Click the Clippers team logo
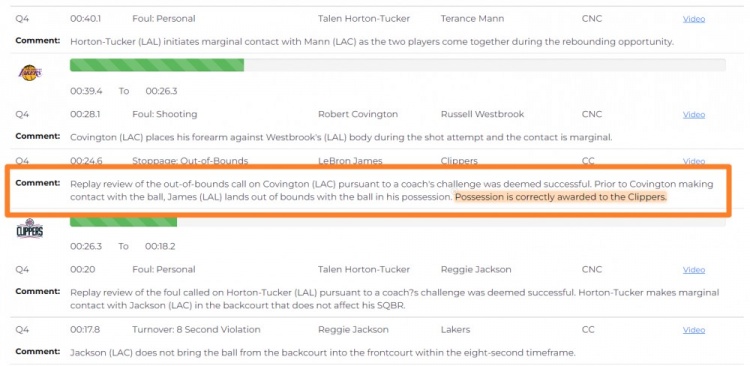This screenshot has width=750, height=366. coord(30,229)
